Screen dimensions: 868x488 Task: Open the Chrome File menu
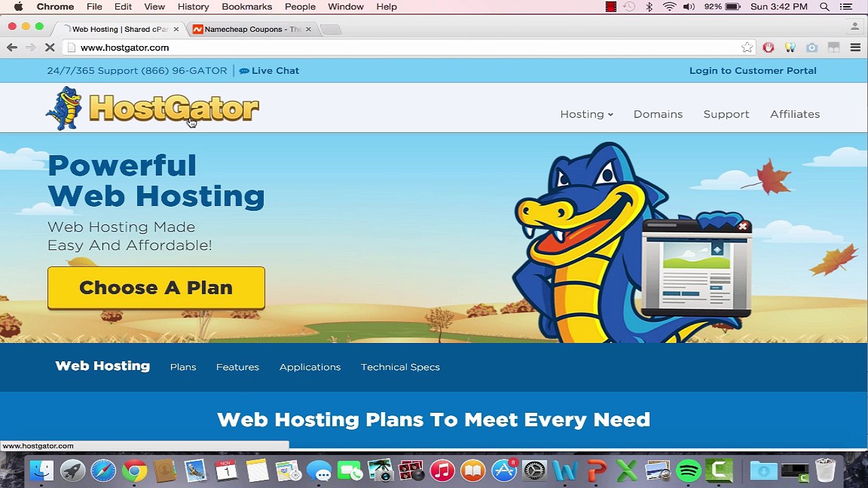94,7
